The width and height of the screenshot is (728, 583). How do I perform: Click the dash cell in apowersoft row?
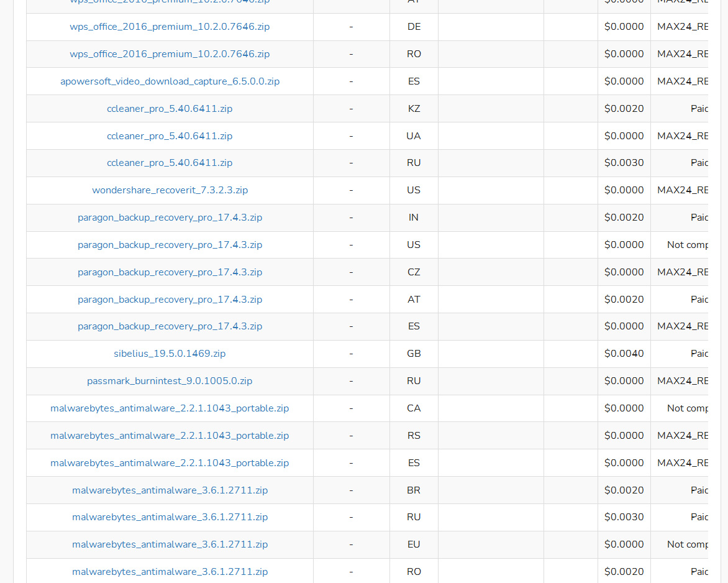pos(351,81)
